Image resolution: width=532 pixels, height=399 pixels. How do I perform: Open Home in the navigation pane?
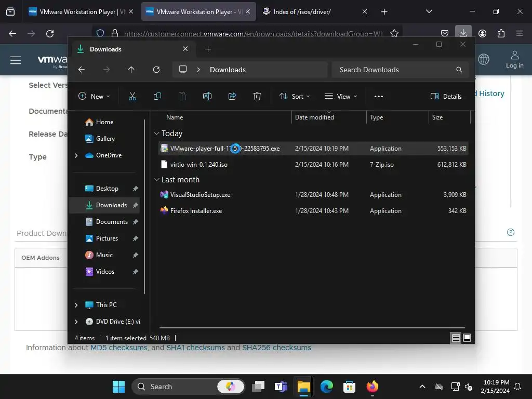[x=104, y=122]
